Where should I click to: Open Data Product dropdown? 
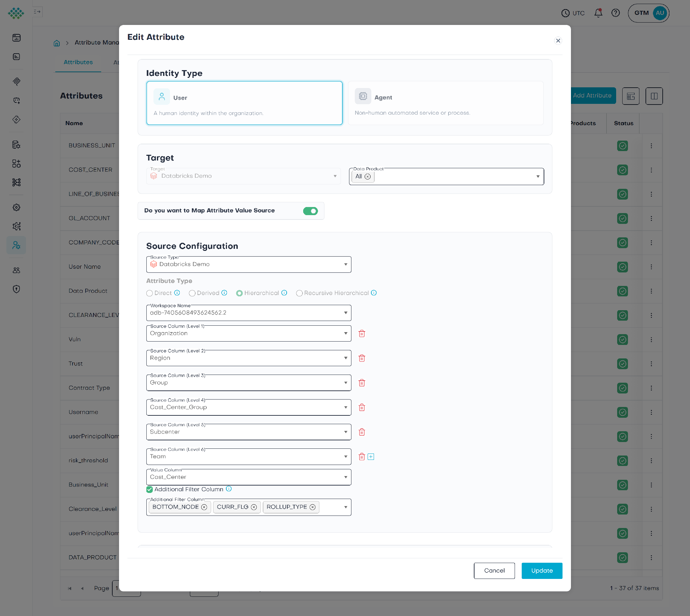pyautogui.click(x=446, y=177)
